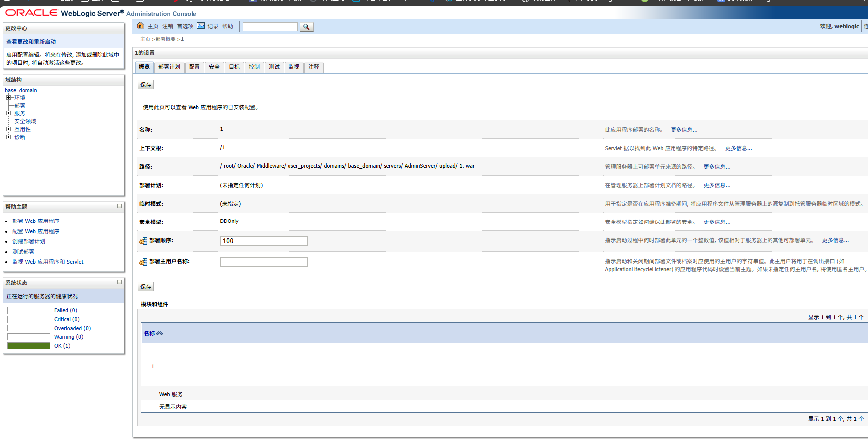Screen dimensions: 868x441
Task: Expand the 诊断 tree node
Action: 9,137
